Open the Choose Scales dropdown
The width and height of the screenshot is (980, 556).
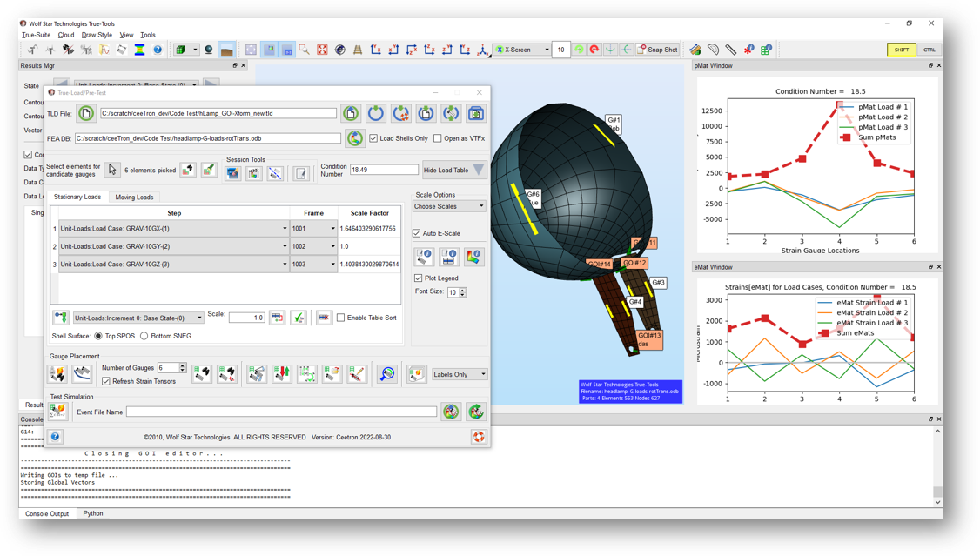tap(449, 206)
